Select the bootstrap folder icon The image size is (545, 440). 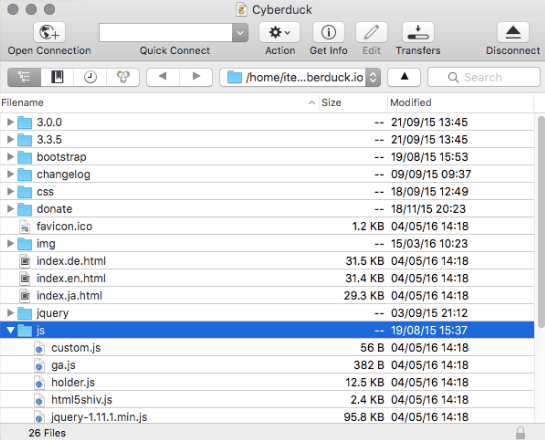pyautogui.click(x=25, y=157)
